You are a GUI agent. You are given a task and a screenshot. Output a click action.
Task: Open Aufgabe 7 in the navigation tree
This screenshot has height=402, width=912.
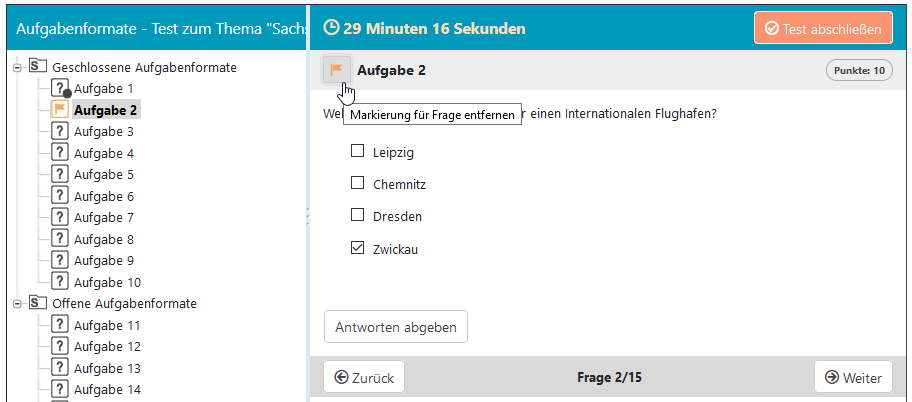tap(103, 218)
